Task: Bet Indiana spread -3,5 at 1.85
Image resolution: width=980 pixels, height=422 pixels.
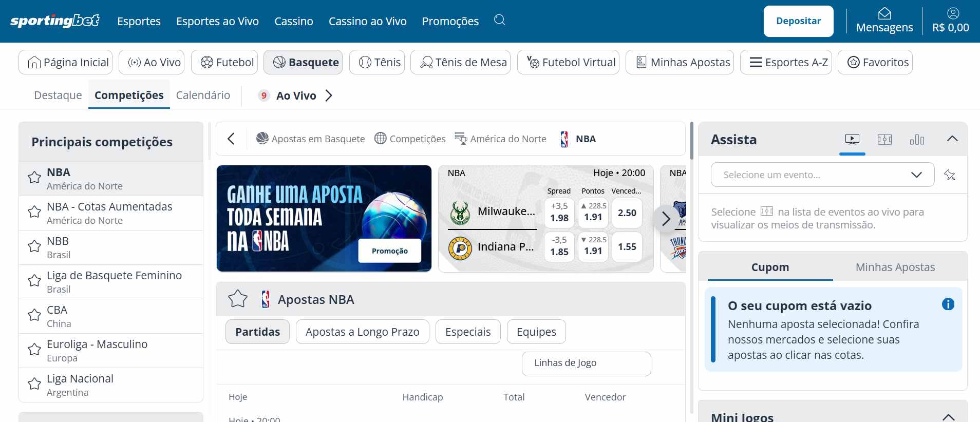Action: click(559, 246)
